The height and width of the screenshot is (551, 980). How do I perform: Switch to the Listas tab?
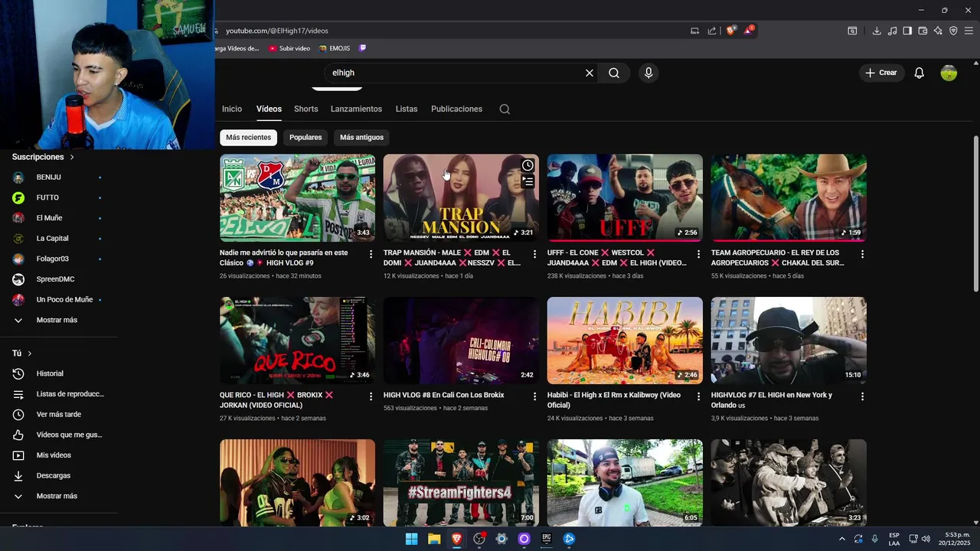point(407,109)
